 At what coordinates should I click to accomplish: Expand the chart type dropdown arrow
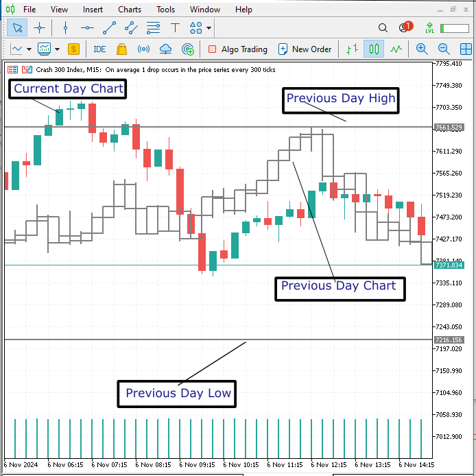[29, 49]
